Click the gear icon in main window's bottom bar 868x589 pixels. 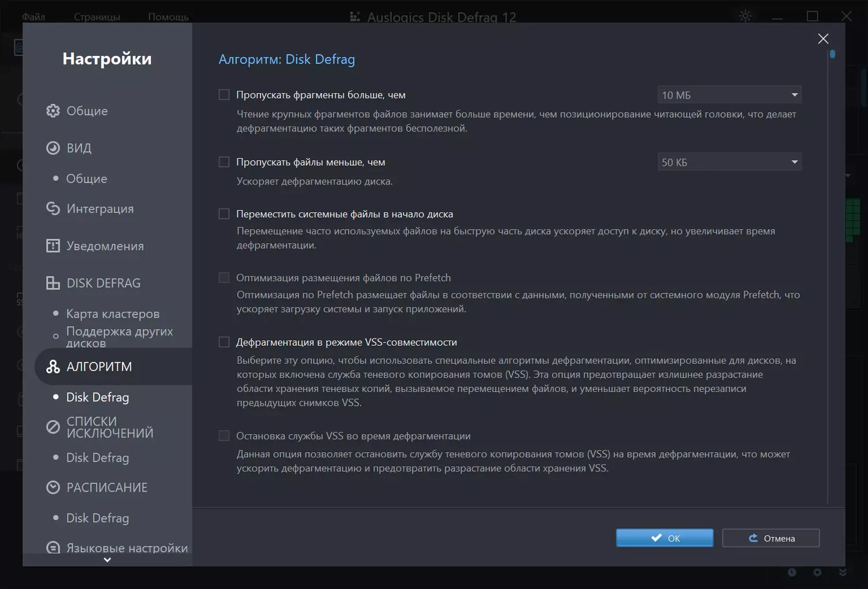point(817,572)
